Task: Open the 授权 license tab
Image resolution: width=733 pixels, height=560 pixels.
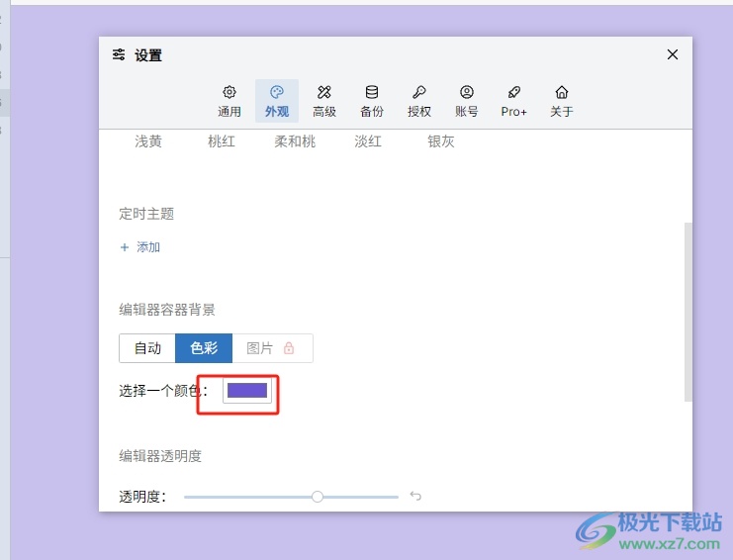Action: point(418,101)
